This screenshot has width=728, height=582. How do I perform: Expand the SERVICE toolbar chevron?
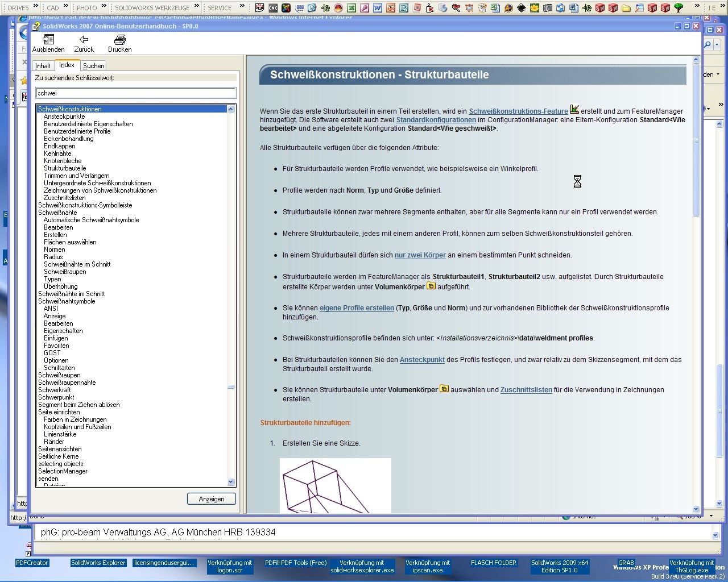pos(242,7)
